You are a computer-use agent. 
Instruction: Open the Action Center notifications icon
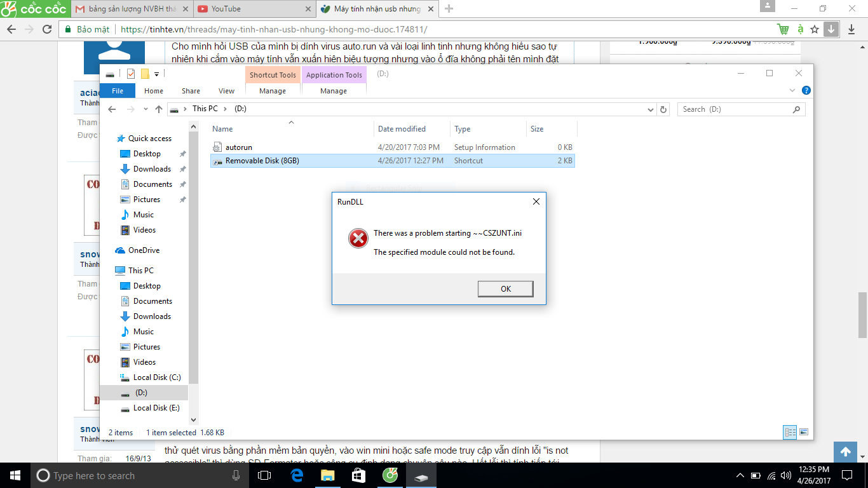(x=847, y=475)
